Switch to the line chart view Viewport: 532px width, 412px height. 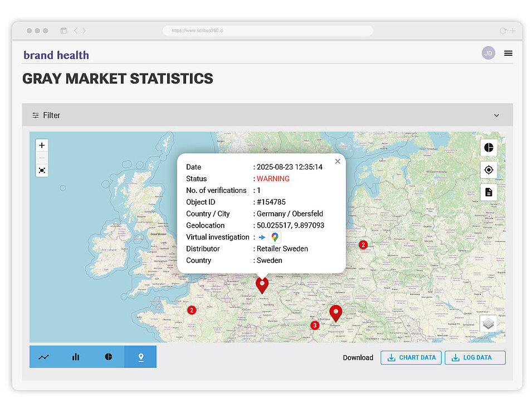44,357
